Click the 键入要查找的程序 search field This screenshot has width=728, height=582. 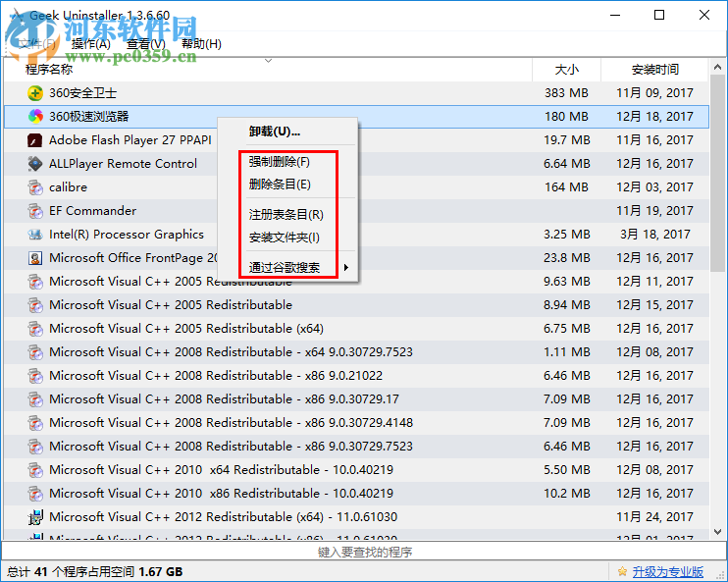tap(364, 552)
